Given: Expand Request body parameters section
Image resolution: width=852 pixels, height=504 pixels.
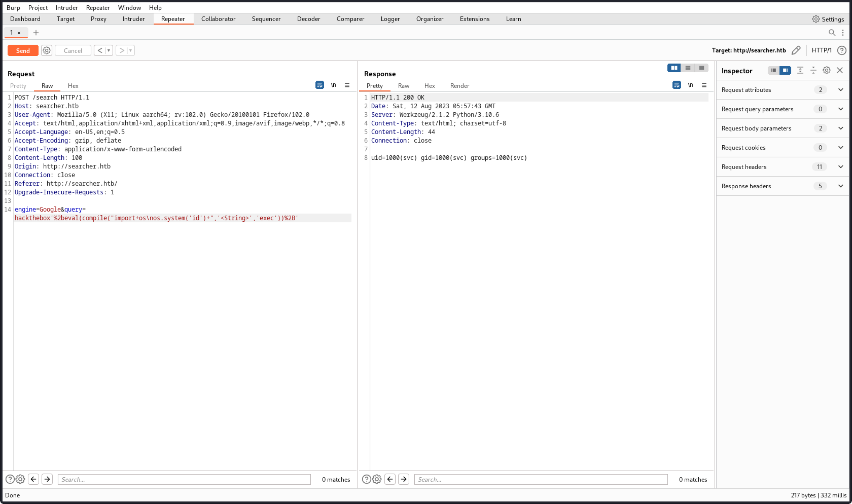Looking at the screenshot, I should tap(840, 128).
